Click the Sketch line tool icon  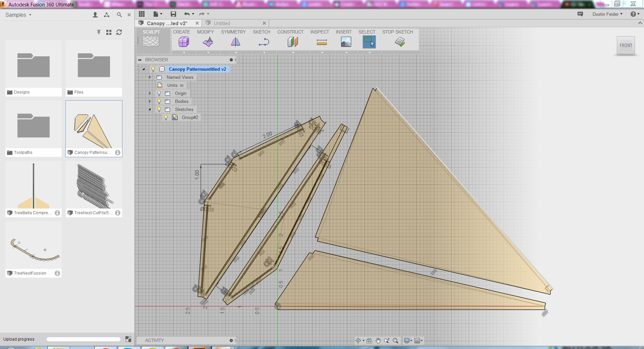tap(264, 42)
